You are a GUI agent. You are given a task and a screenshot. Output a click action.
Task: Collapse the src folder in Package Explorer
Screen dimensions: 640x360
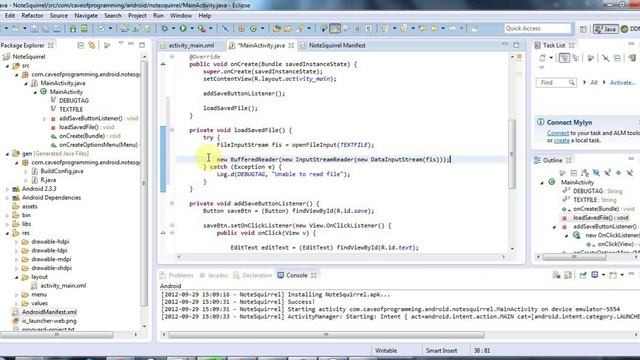tap(7, 65)
